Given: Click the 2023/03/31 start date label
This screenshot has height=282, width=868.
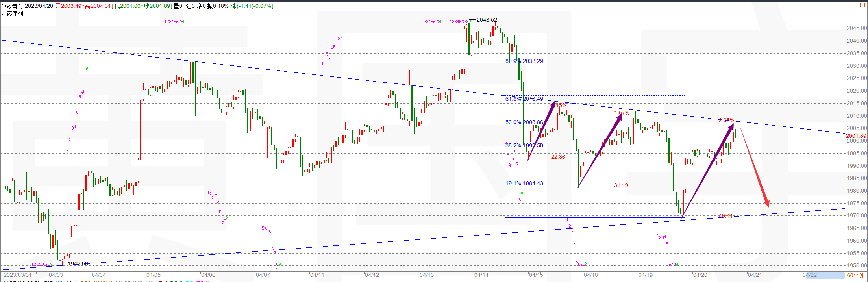Looking at the screenshot, I should (18, 275).
